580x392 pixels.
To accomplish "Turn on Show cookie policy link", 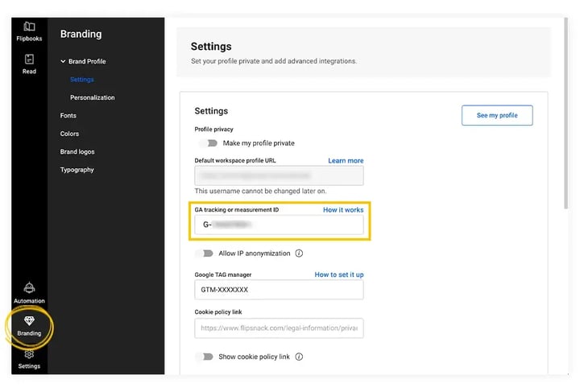I will pos(205,357).
